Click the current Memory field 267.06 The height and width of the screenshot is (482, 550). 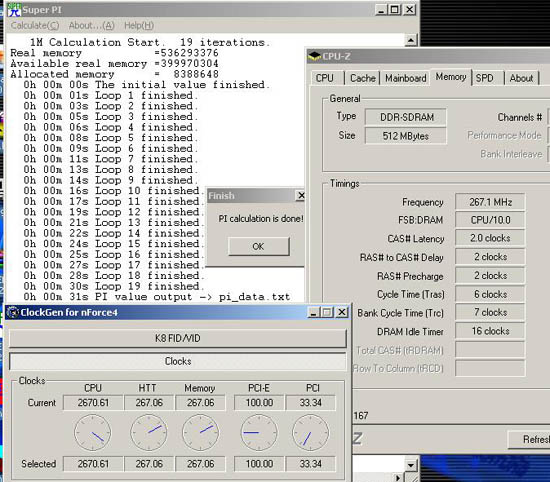point(200,403)
